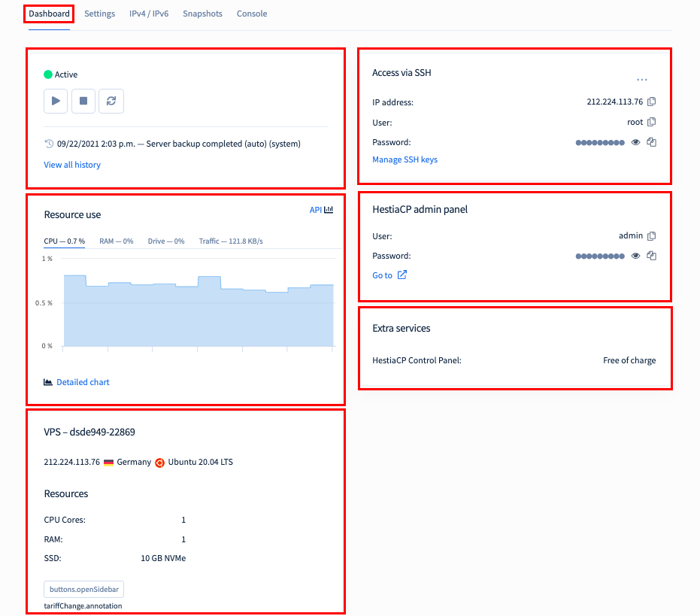Restart the server with the refresh icon
The image size is (700, 616).
point(111,101)
